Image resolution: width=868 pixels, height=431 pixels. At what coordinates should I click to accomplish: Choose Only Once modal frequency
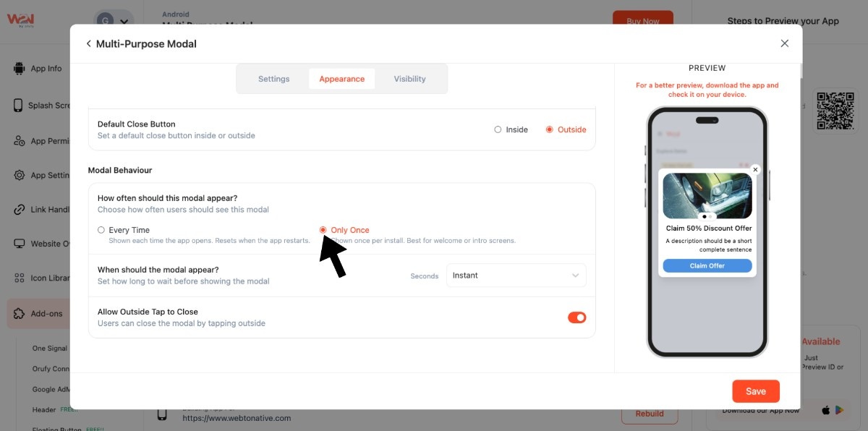pyautogui.click(x=323, y=230)
